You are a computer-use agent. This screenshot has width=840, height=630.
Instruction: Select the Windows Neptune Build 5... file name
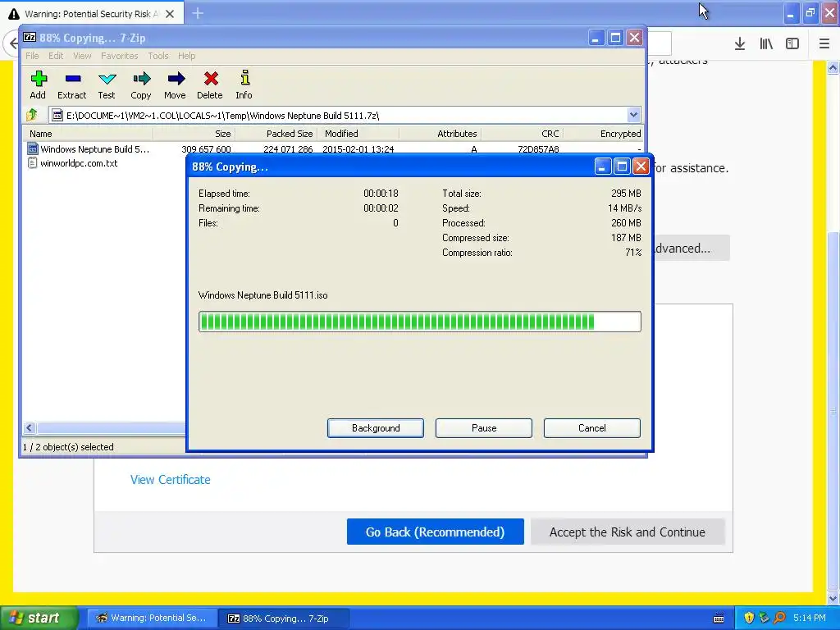95,149
